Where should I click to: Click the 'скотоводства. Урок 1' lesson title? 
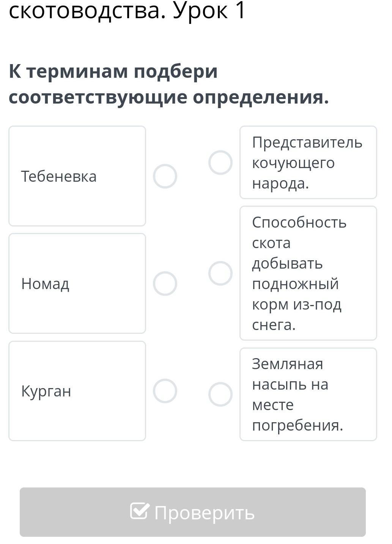[128, 11]
